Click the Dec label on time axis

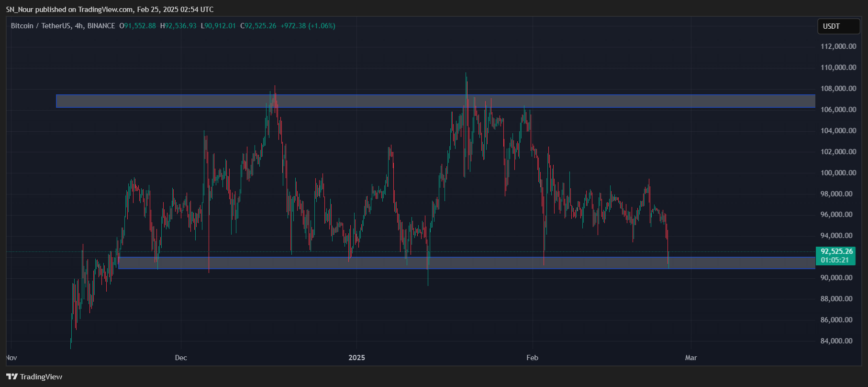click(181, 358)
